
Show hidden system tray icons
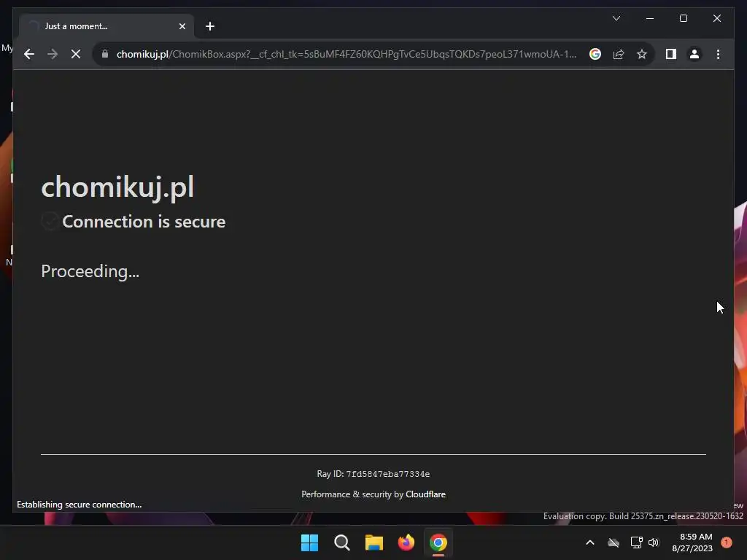(589, 542)
